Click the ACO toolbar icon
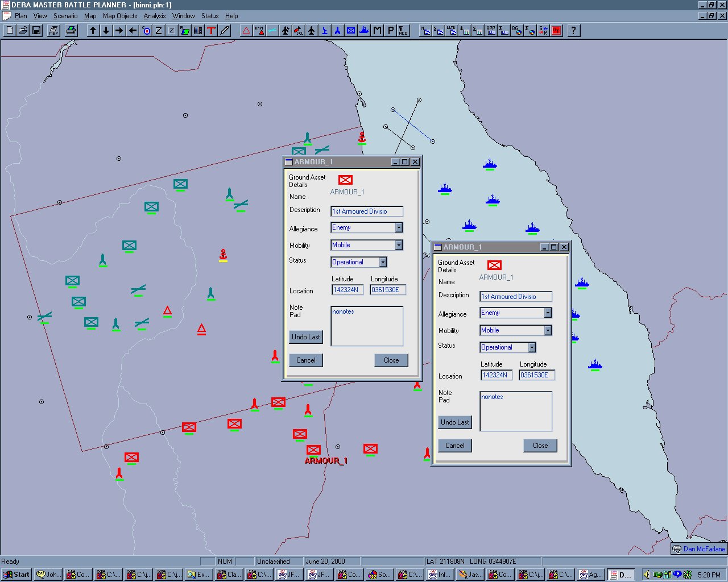The height and width of the screenshot is (582, 728). [x=403, y=31]
